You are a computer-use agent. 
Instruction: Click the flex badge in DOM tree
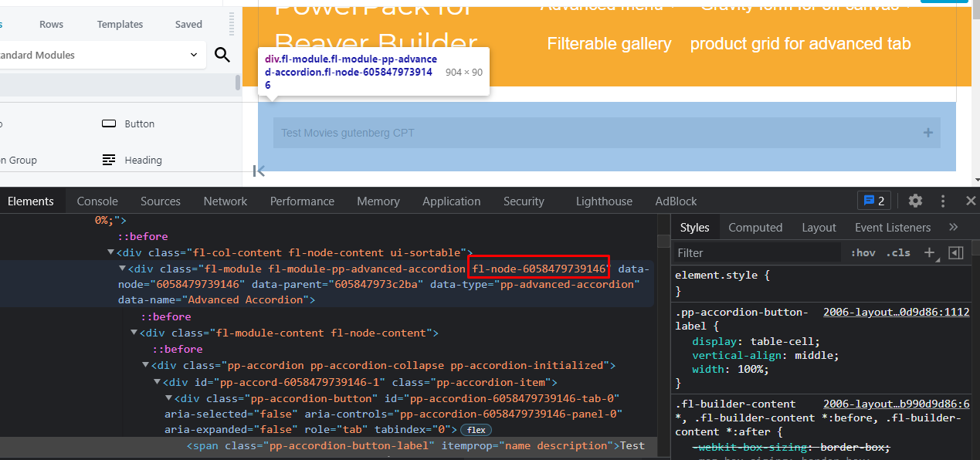pos(475,429)
